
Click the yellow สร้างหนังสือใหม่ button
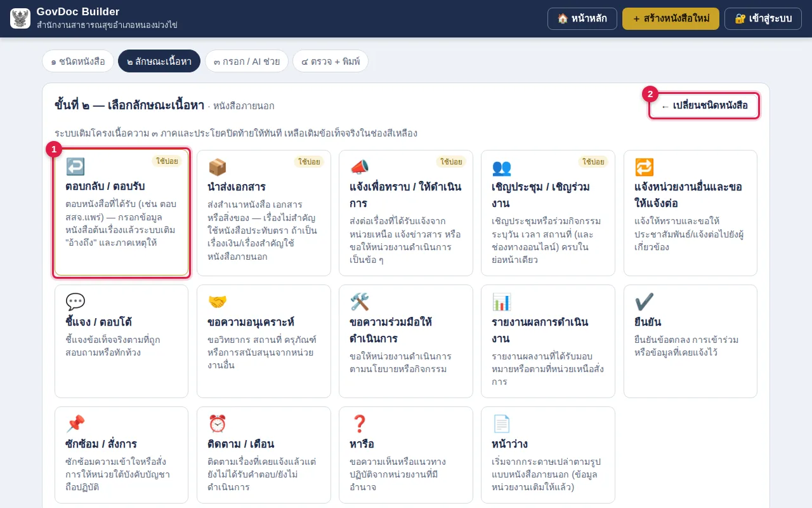coord(671,18)
